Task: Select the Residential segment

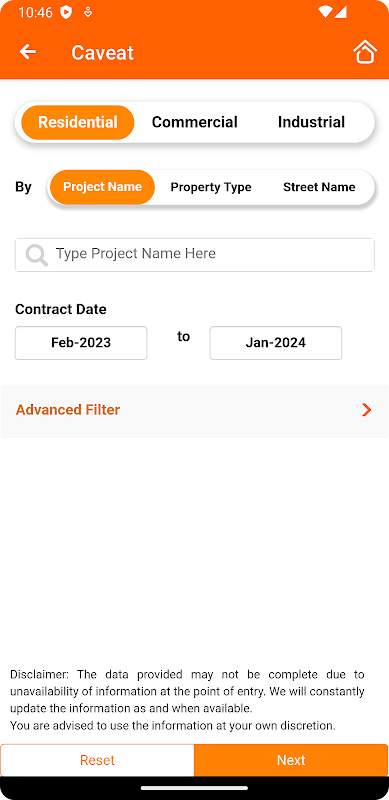Action: click(x=78, y=122)
